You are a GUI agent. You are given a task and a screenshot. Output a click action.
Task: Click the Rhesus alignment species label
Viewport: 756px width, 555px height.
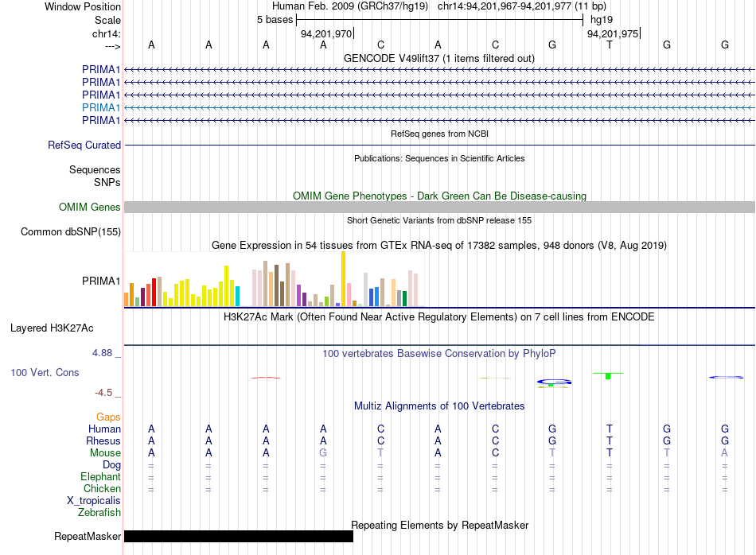(103, 441)
